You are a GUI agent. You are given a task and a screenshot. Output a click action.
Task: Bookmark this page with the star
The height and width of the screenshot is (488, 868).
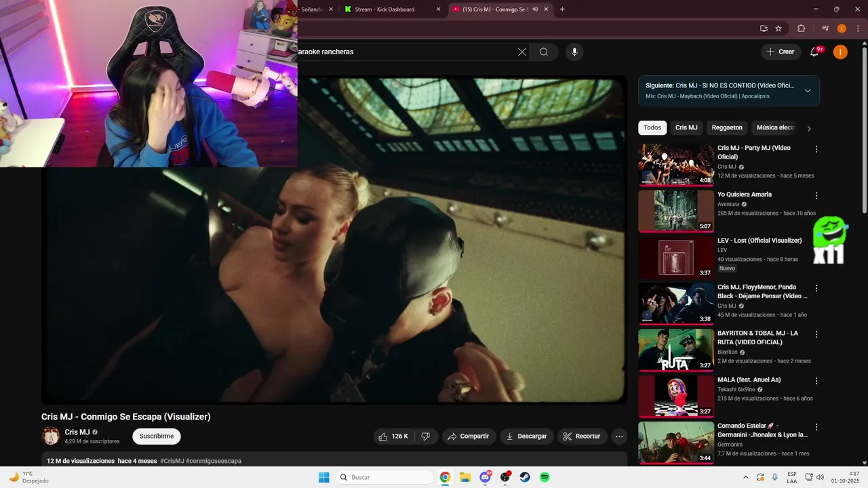778,28
